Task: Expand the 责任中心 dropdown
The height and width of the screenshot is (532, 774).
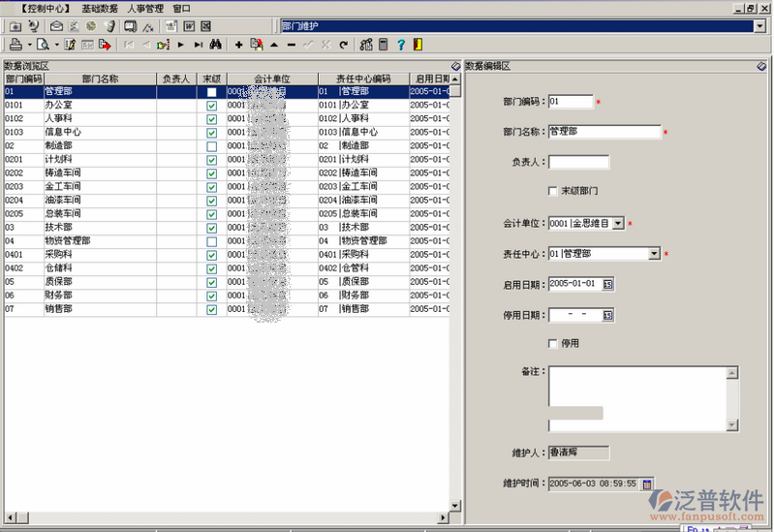Action: coord(654,254)
